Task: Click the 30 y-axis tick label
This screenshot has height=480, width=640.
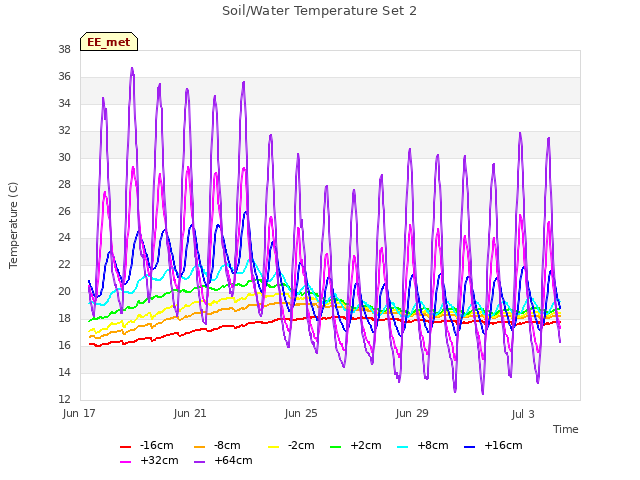Action: [x=64, y=157]
